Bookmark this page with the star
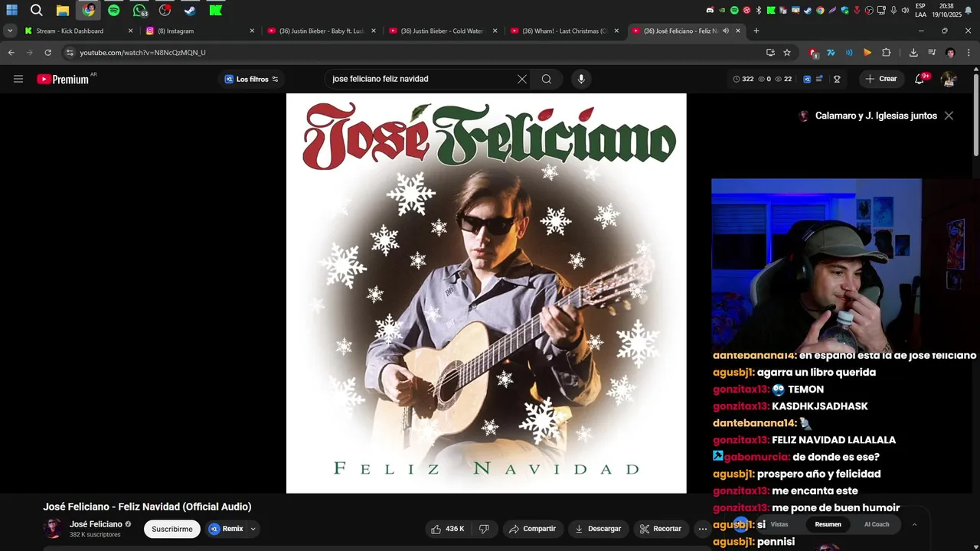The image size is (980, 551). coord(787,53)
